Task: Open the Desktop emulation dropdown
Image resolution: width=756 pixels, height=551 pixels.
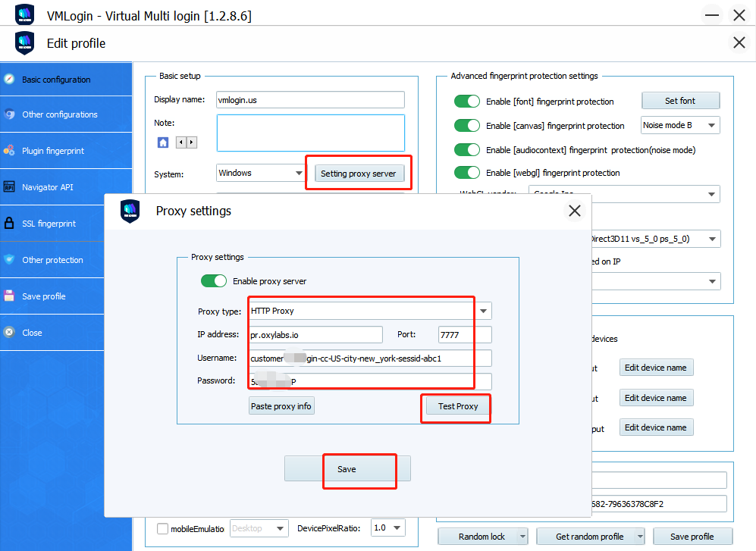Action: coord(280,528)
